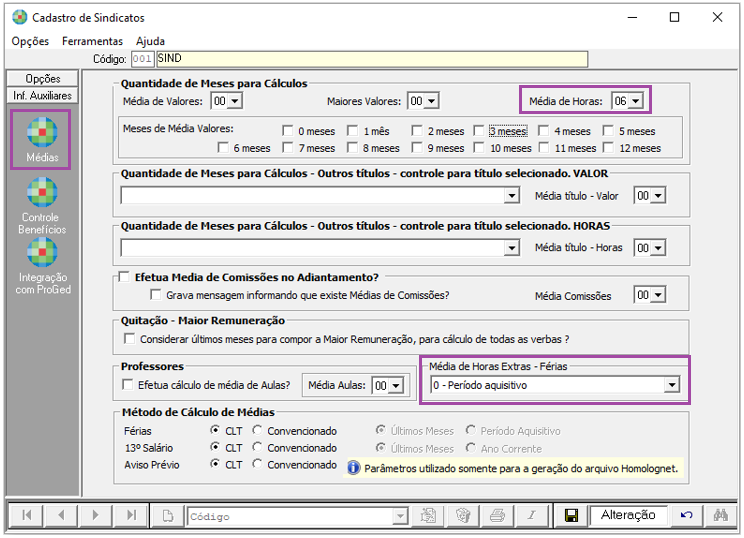
Task: Switch to the Inf. Auxiliares sidebar tab
Action: (43, 95)
